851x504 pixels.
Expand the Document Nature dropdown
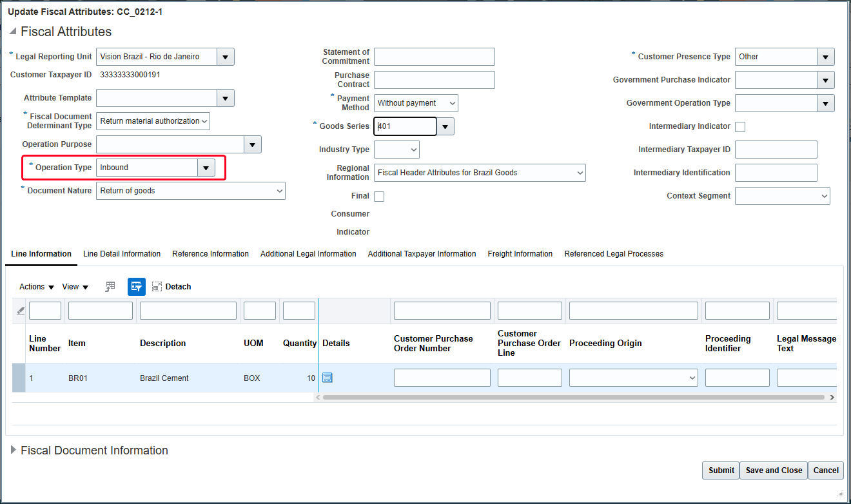(x=279, y=190)
